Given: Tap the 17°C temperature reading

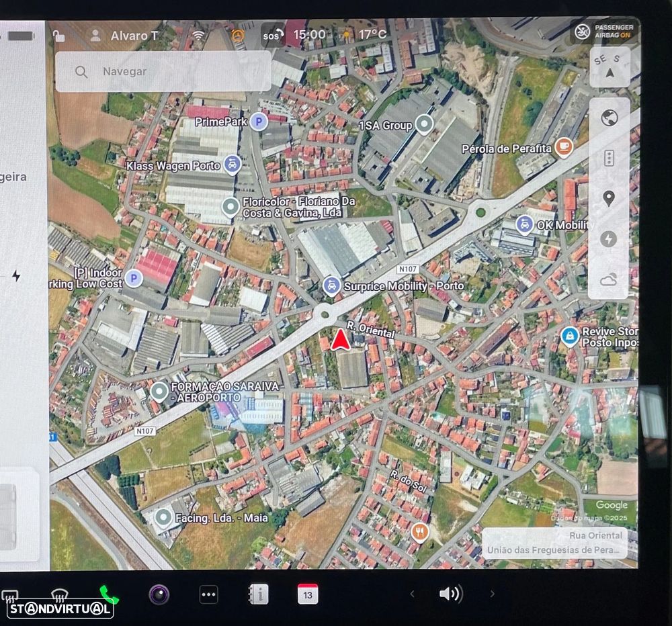Looking at the screenshot, I should point(372,34).
